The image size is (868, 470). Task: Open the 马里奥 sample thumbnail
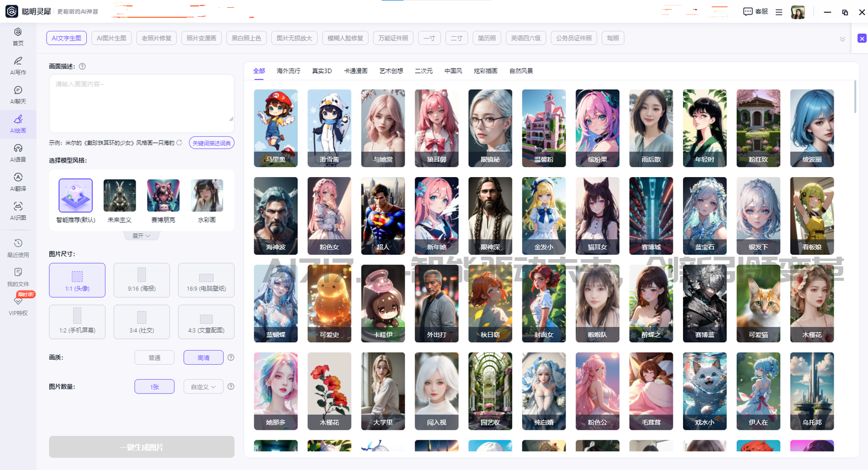[275, 128]
